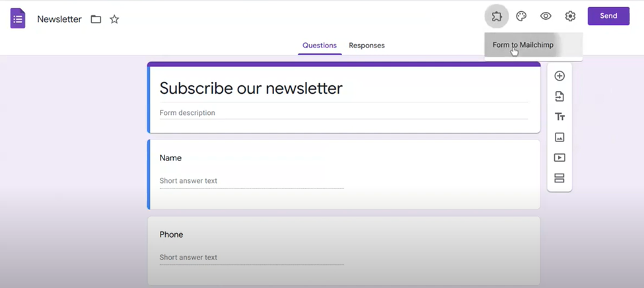Open the add-ons puzzle icon
The height and width of the screenshot is (288, 644).
(x=497, y=17)
